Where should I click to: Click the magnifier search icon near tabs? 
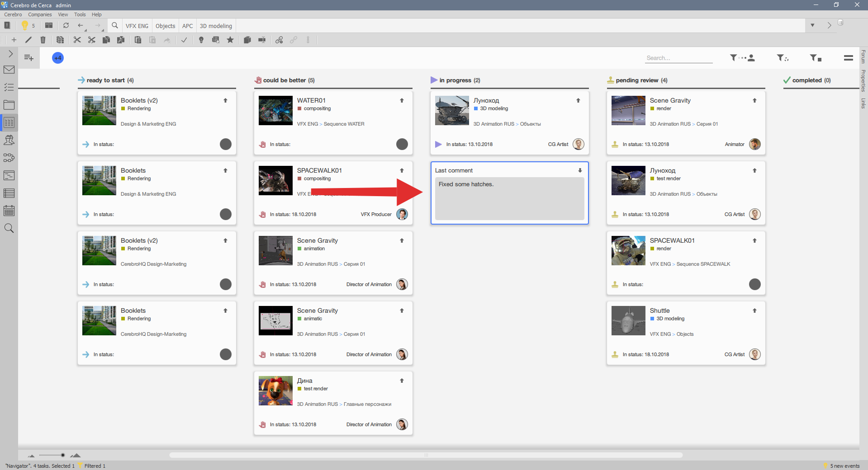coord(115,26)
